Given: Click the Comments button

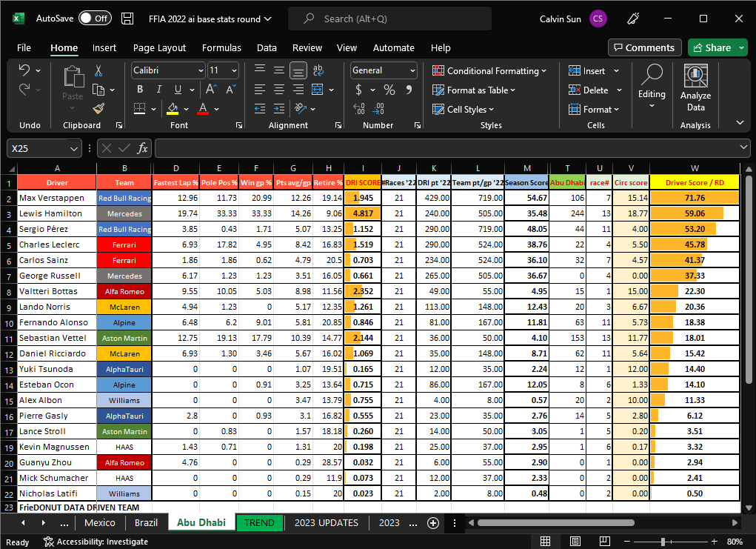Looking at the screenshot, I should tap(645, 47).
